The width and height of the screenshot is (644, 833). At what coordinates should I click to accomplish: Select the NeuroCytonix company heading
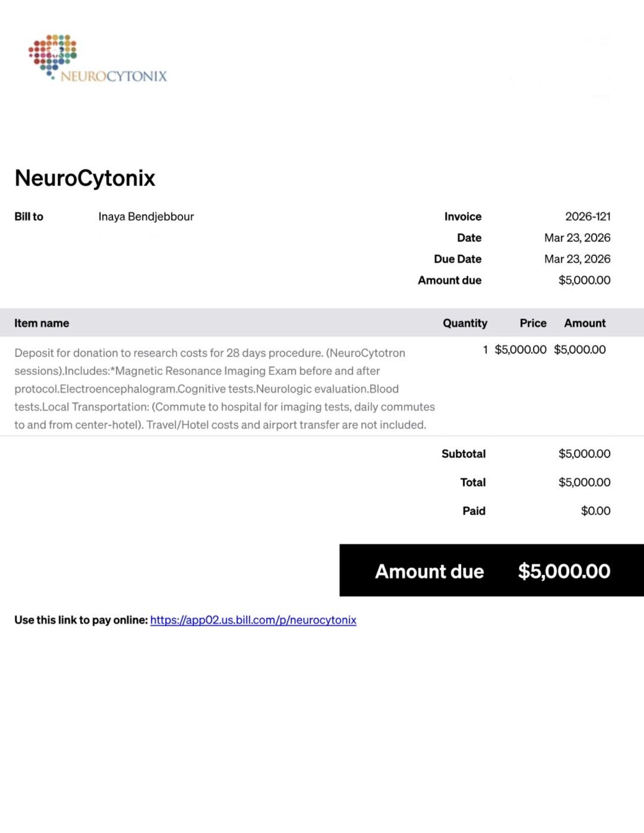click(85, 178)
